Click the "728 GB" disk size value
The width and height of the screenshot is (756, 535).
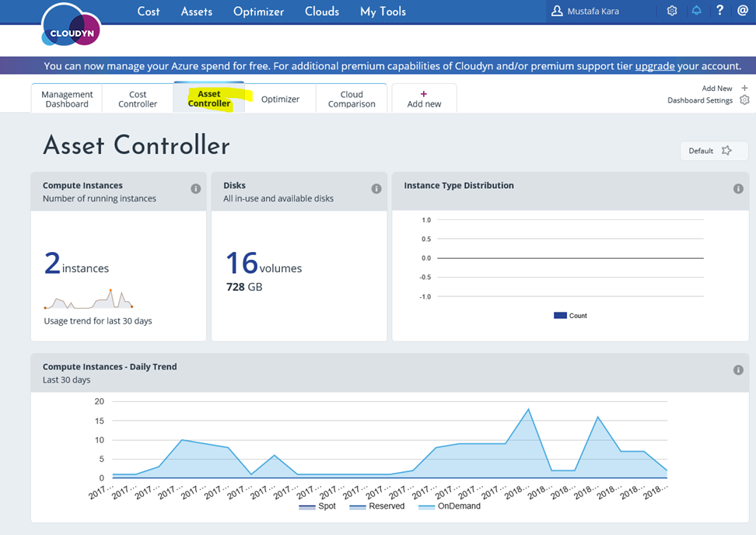pyautogui.click(x=244, y=287)
